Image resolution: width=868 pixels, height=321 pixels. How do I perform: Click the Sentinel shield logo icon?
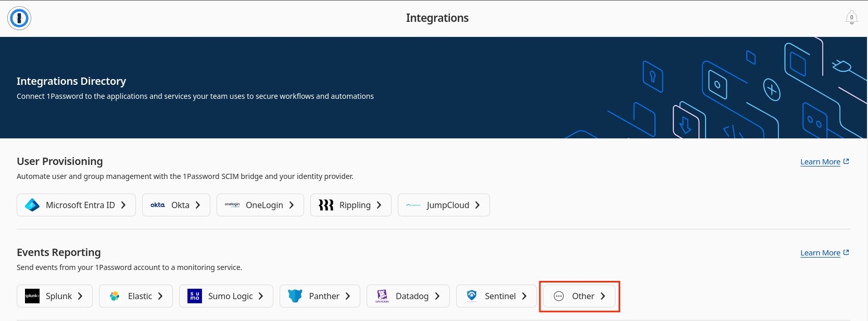coord(472,296)
